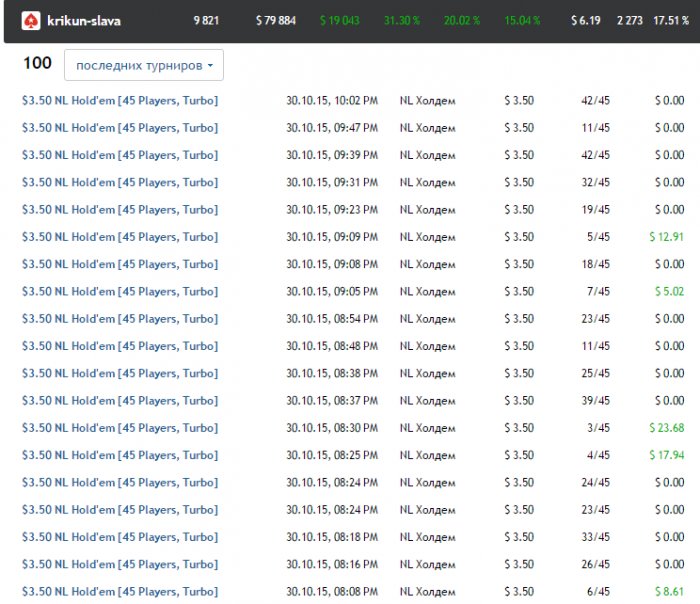Click the $ 12.91 prize amount
Viewport: 700px width, 604px height.
[667, 237]
